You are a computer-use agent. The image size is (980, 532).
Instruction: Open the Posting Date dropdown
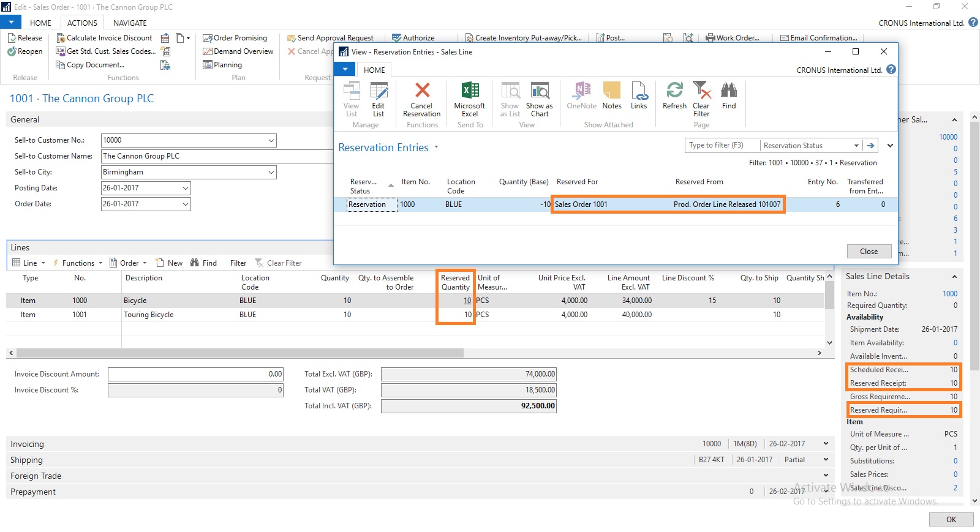coord(185,188)
